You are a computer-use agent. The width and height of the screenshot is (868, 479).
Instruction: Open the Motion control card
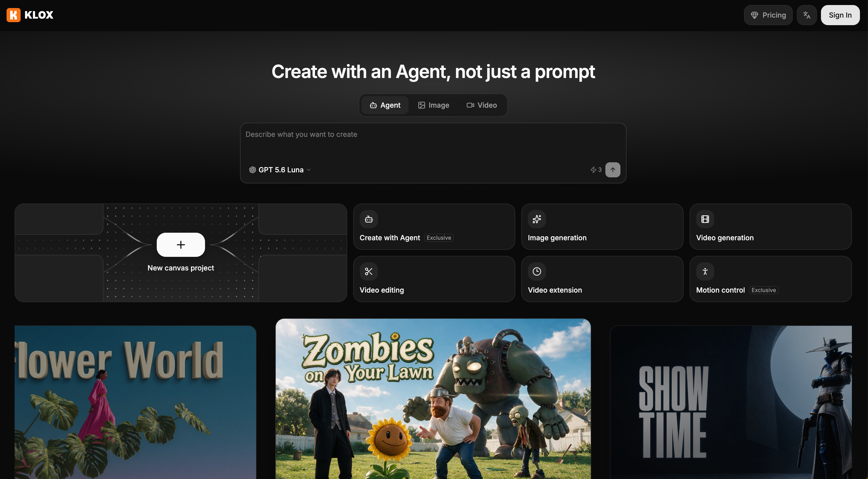[x=770, y=279]
